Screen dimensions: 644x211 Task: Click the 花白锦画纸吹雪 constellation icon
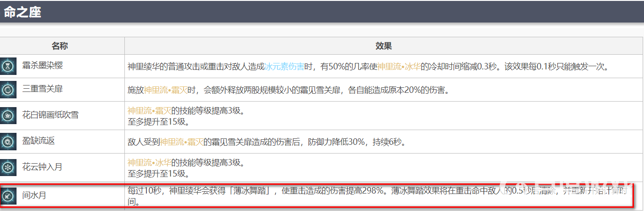(x=8, y=115)
